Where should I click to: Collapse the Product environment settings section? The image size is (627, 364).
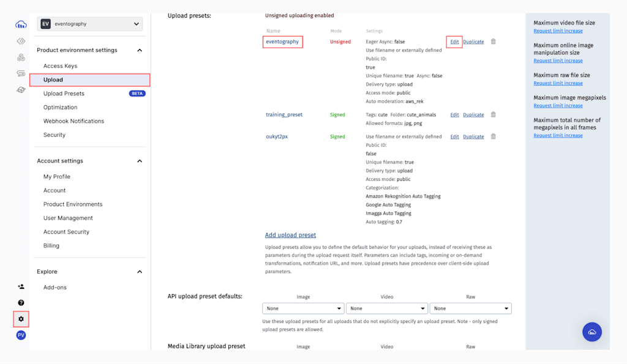140,50
